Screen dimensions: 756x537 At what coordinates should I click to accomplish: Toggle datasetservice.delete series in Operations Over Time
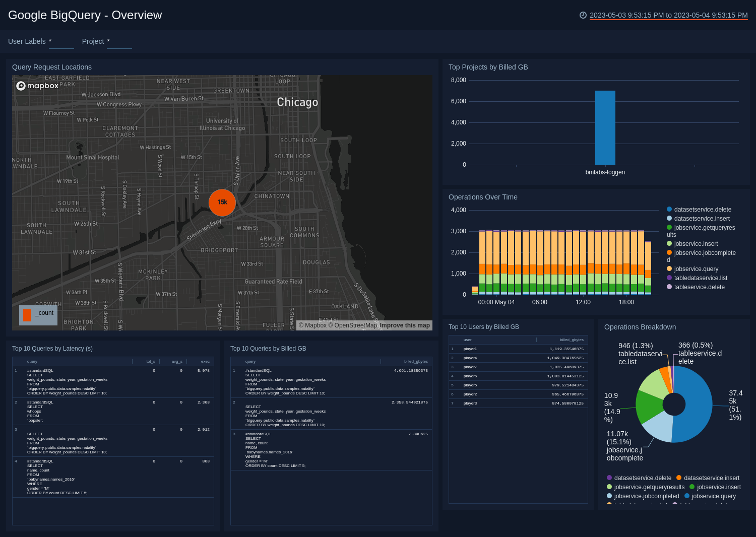[699, 210]
